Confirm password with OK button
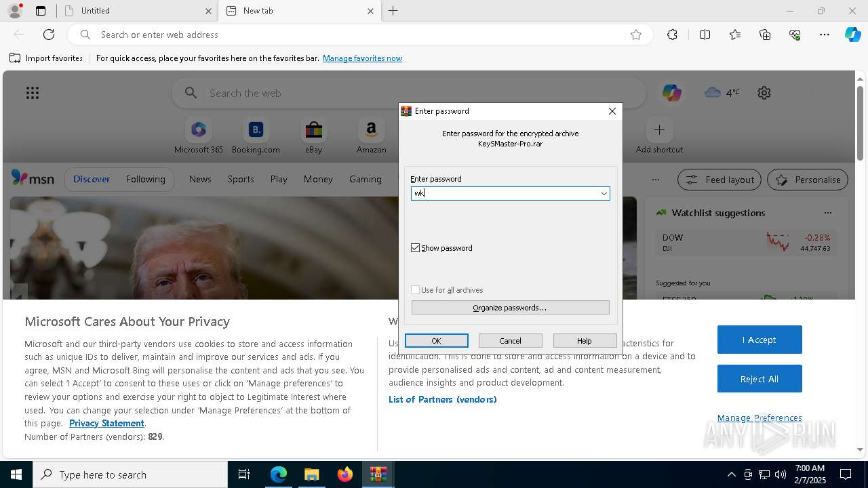868x488 pixels. tap(437, 341)
